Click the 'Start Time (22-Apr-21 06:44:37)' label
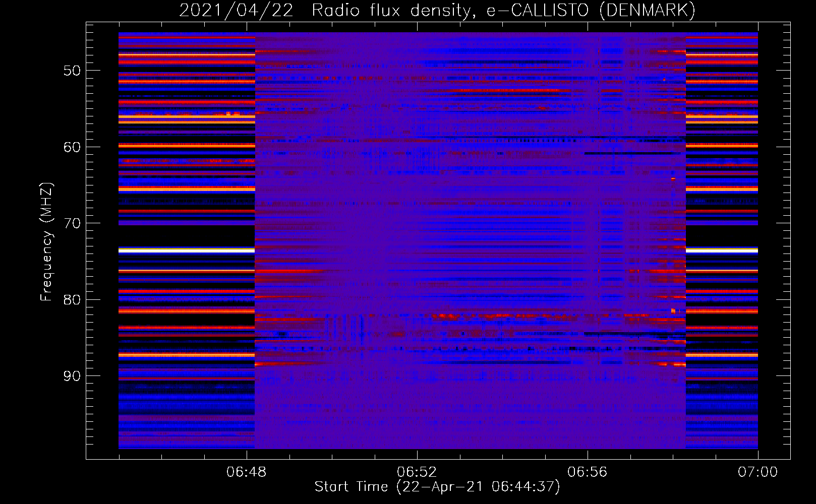816x504 pixels. pyautogui.click(x=437, y=487)
